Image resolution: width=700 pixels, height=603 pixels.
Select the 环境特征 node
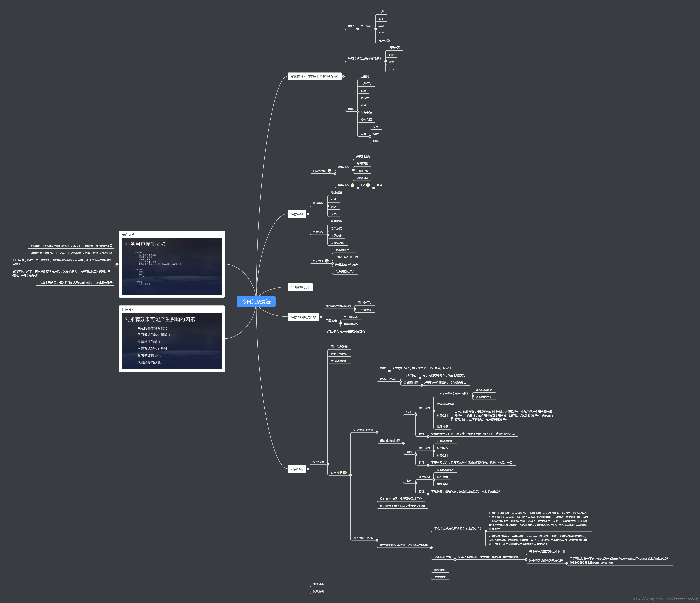click(x=318, y=203)
